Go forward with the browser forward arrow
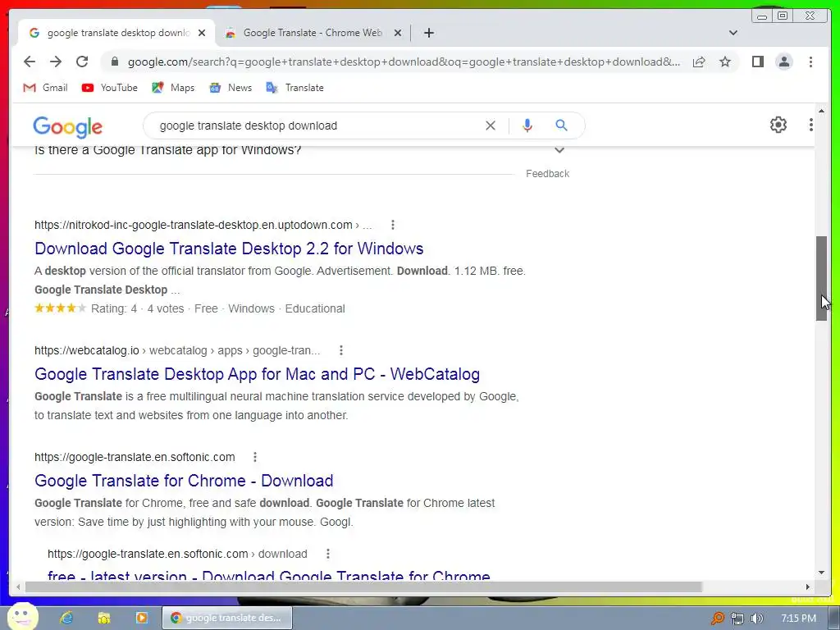 click(56, 62)
